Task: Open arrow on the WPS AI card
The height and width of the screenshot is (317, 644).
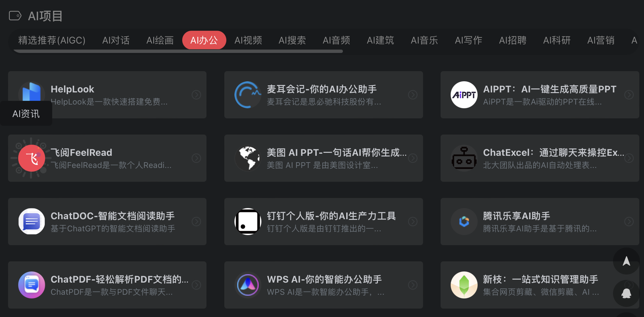Action: click(x=413, y=285)
